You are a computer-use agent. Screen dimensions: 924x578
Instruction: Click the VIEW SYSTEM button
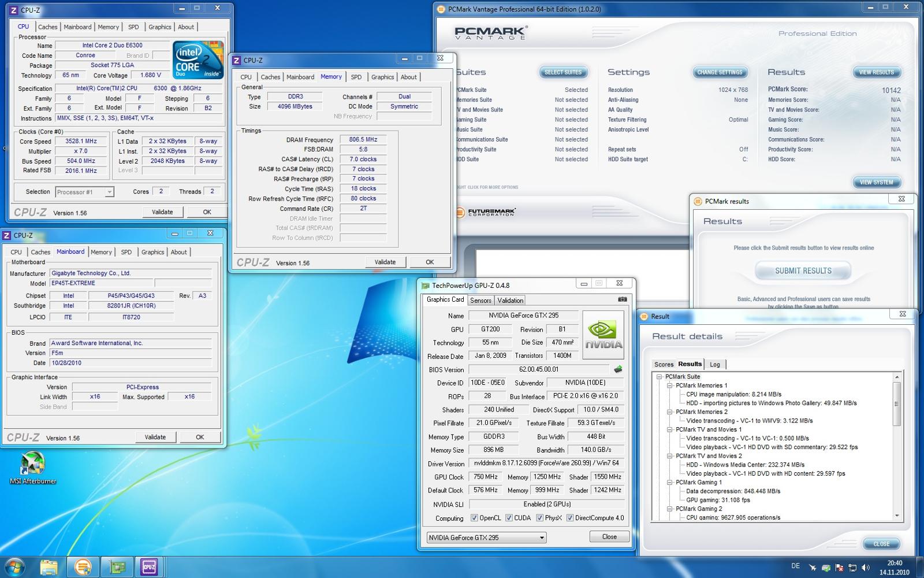[877, 182]
